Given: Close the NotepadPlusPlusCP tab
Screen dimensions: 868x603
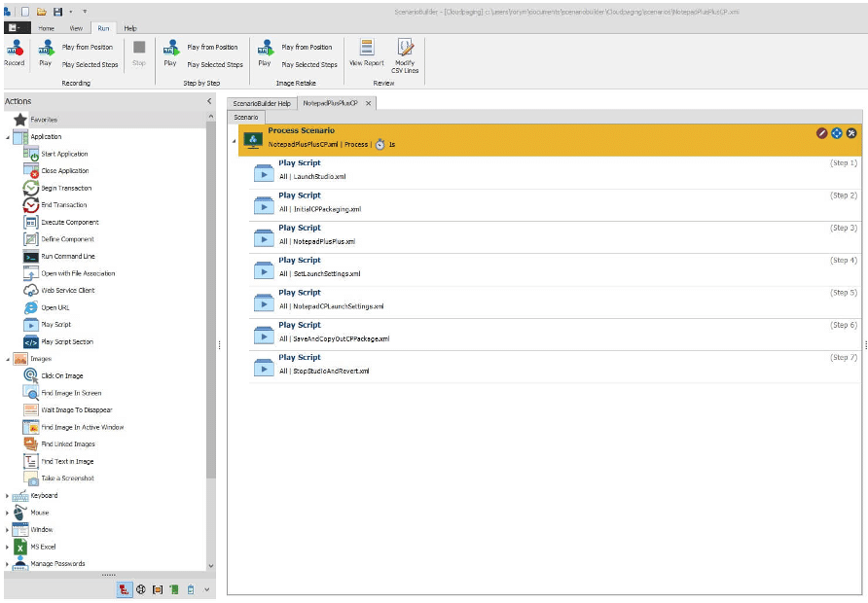Looking at the screenshot, I should click(x=368, y=103).
